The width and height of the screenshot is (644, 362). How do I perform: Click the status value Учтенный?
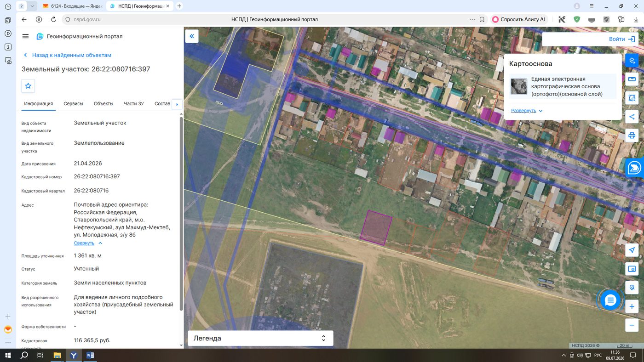click(x=86, y=269)
